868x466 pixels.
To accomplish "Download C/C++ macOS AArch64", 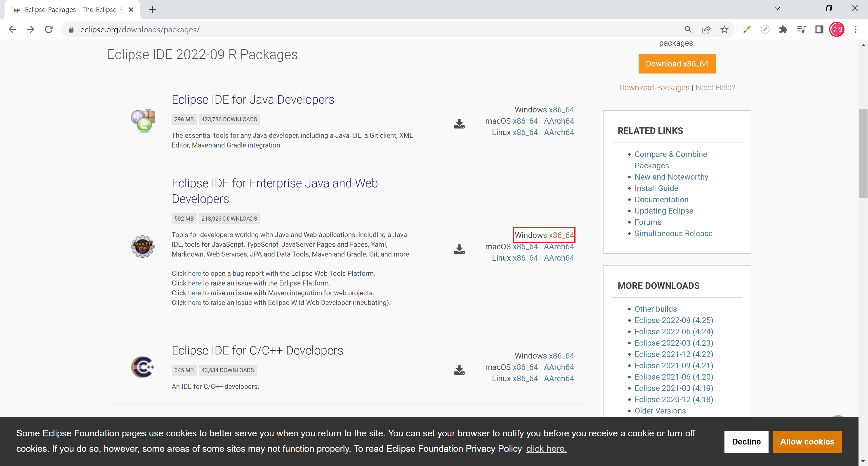I will click(x=559, y=367).
